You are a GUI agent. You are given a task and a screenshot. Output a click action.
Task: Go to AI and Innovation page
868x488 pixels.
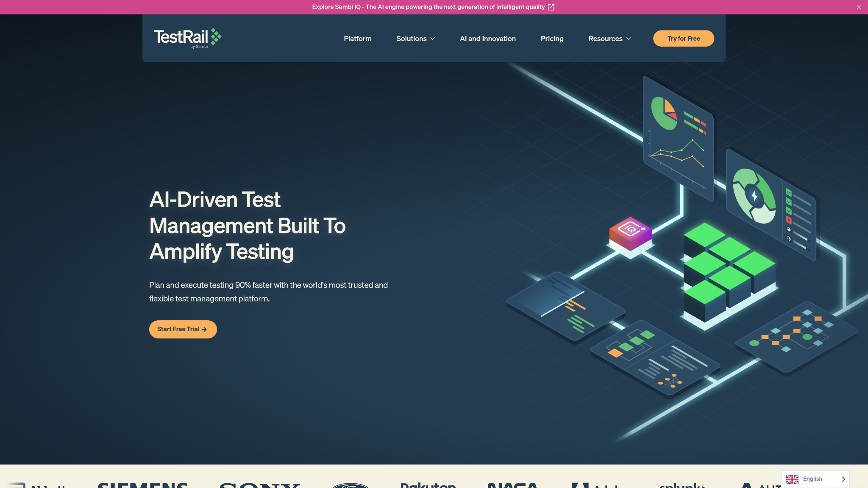click(488, 39)
